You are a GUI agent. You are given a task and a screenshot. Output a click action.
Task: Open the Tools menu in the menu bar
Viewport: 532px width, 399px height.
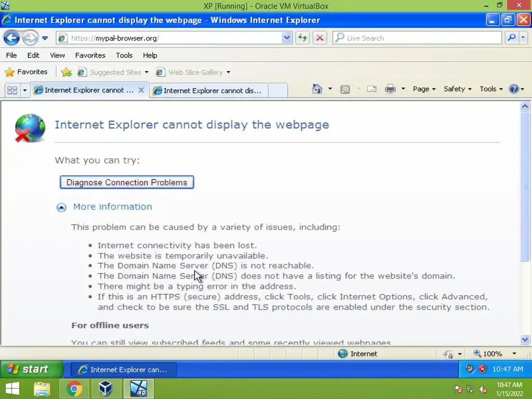[124, 55]
